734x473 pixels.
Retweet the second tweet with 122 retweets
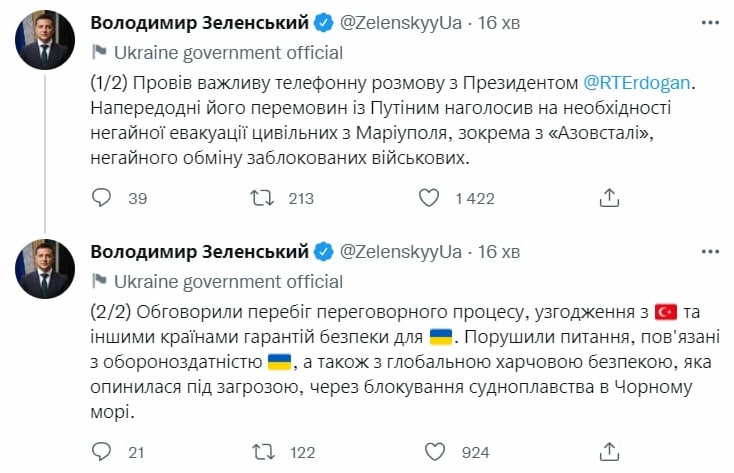(x=261, y=453)
